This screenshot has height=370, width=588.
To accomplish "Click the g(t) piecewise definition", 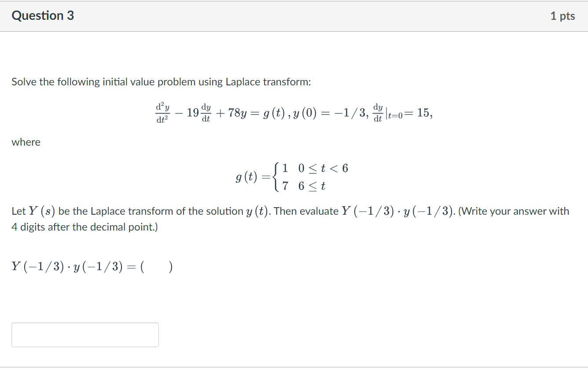I will 290,177.
